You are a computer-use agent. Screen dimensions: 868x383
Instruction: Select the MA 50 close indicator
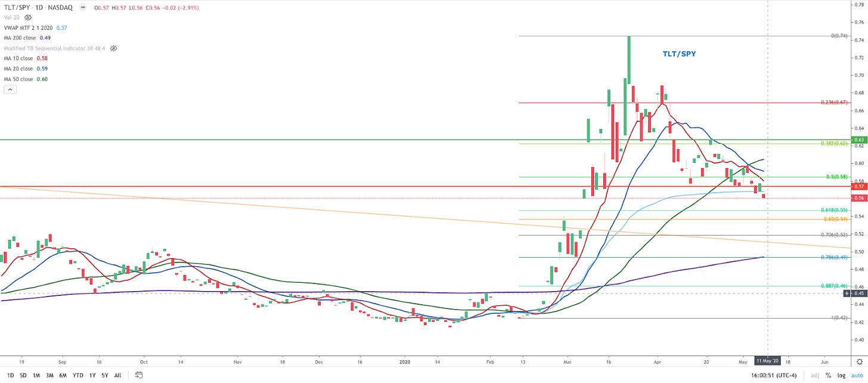click(18, 79)
